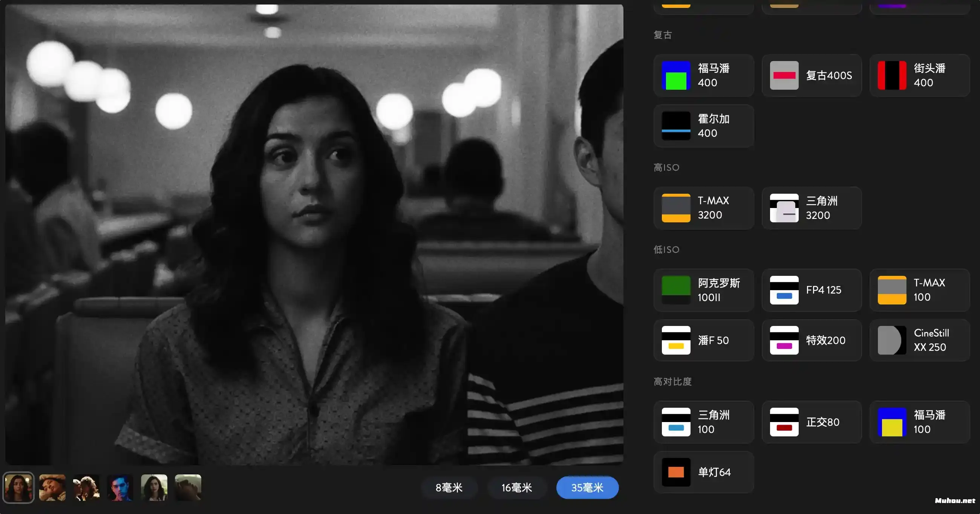Select the 福马潘 400 film preset icon
Image resolution: width=980 pixels, height=514 pixels.
pyautogui.click(x=676, y=75)
